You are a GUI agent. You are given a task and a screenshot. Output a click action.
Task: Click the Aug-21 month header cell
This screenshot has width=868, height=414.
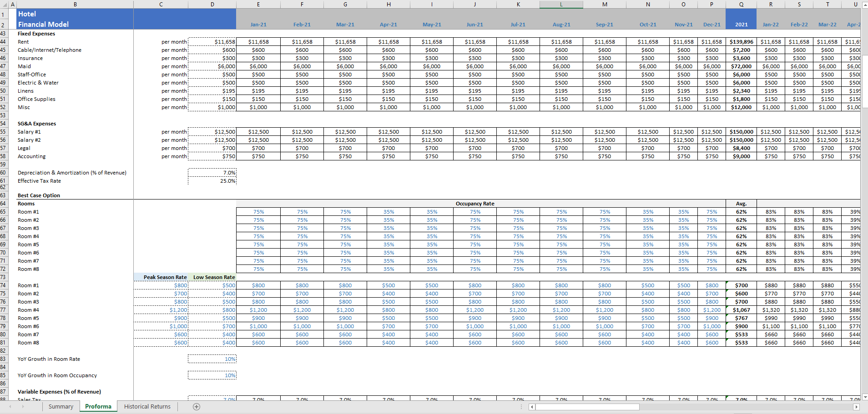[x=561, y=25]
